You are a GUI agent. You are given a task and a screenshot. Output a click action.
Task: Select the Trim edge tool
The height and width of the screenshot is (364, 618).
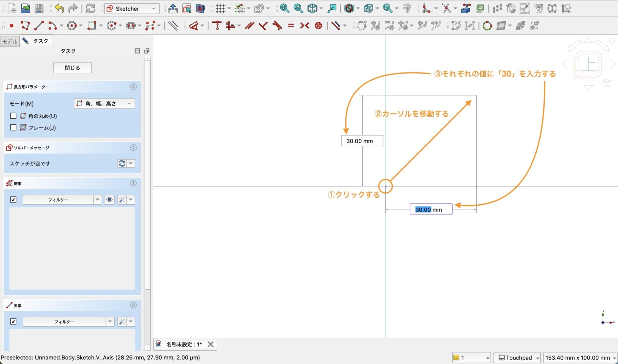[x=447, y=8]
